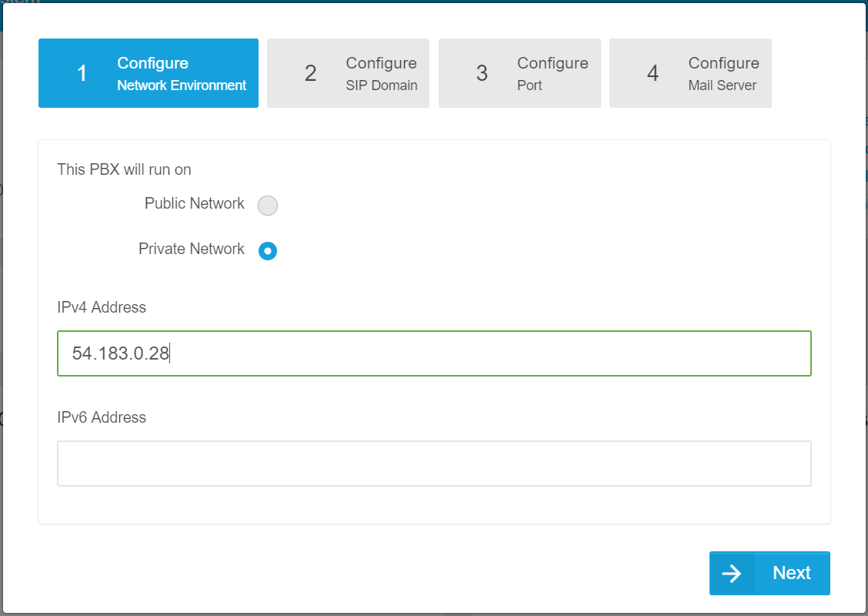868x616 pixels.
Task: Go to step 4 Configure Mail Server
Action: coord(690,73)
